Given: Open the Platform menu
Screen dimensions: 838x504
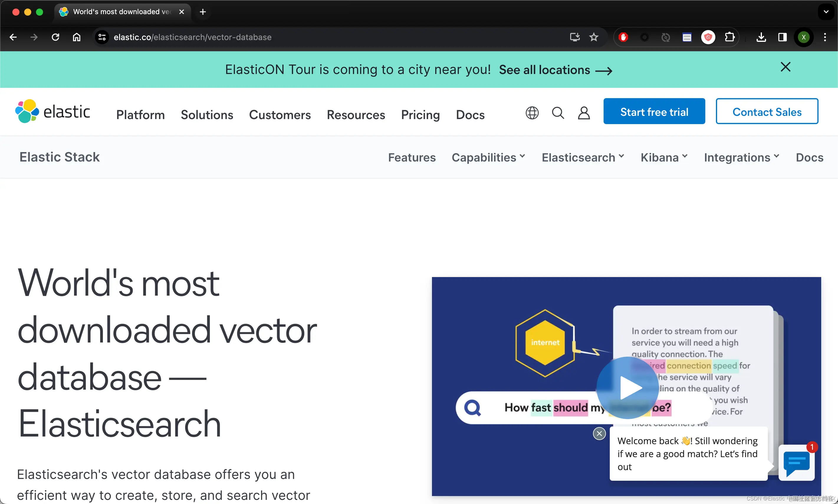Looking at the screenshot, I should pyautogui.click(x=140, y=115).
